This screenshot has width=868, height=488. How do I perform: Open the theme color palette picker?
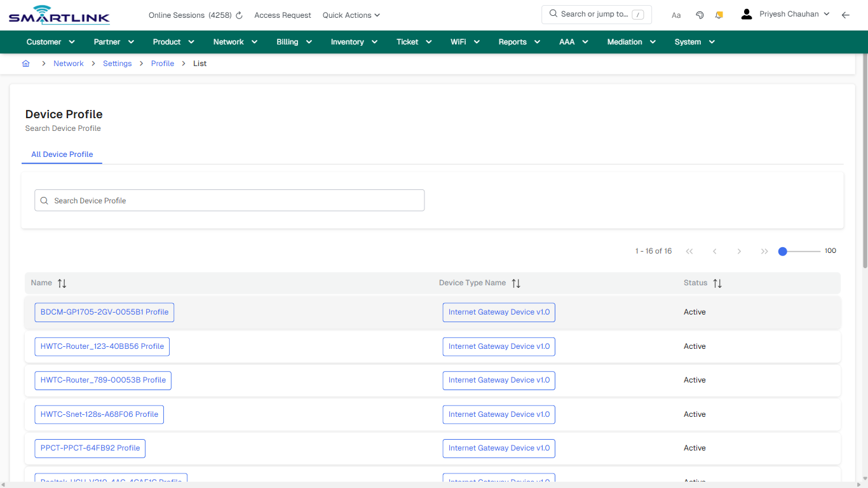[699, 15]
